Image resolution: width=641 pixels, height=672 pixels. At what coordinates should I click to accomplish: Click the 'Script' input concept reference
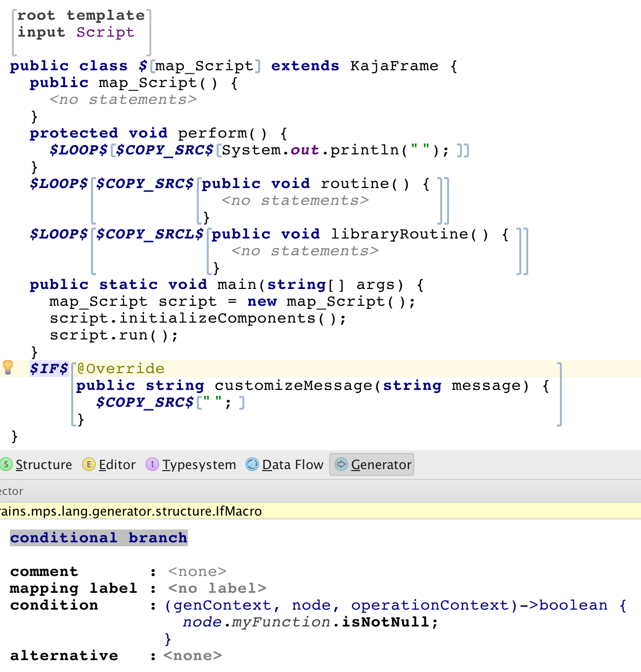[105, 32]
